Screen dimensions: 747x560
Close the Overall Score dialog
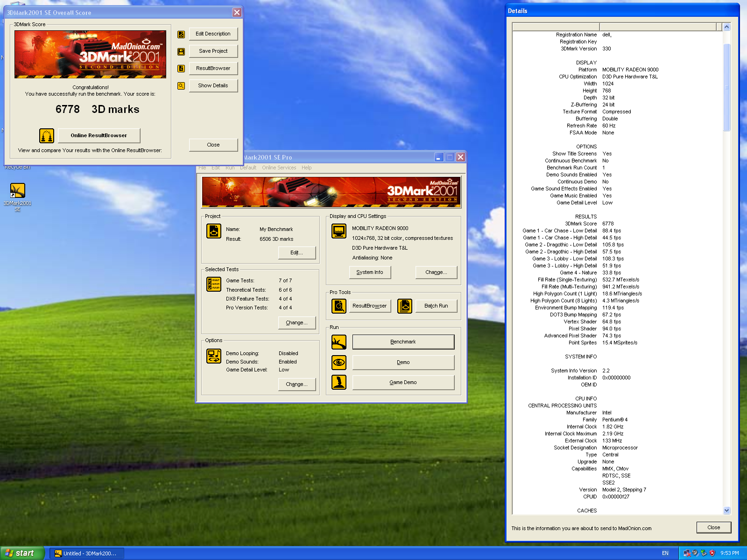coord(213,145)
